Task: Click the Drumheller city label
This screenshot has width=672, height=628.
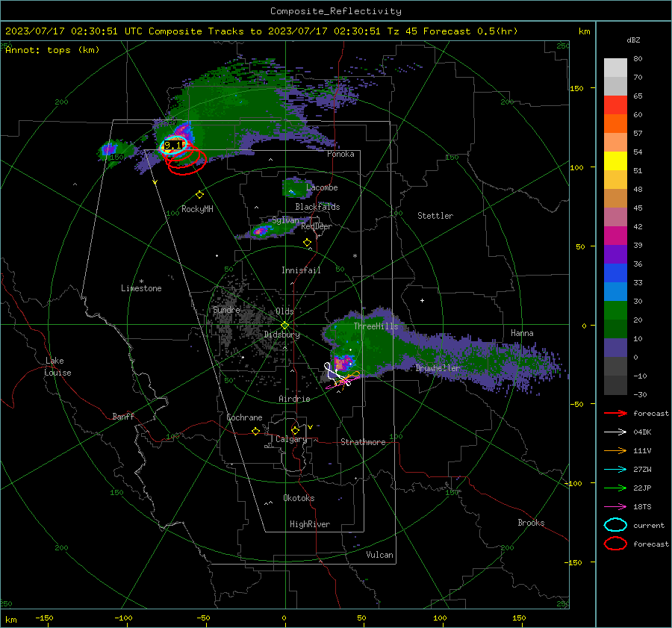Action: 438,368
